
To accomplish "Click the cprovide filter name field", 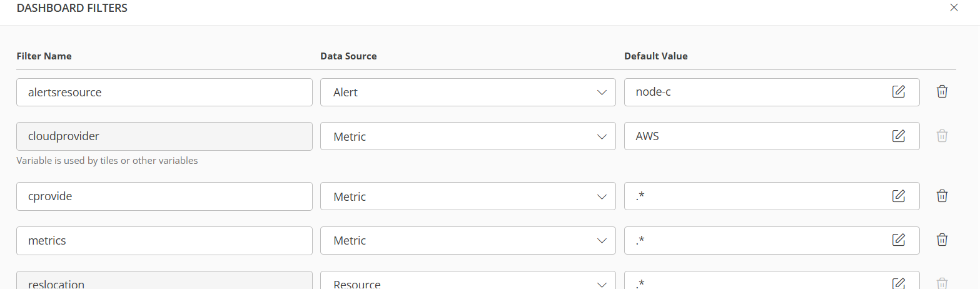I will click(164, 196).
